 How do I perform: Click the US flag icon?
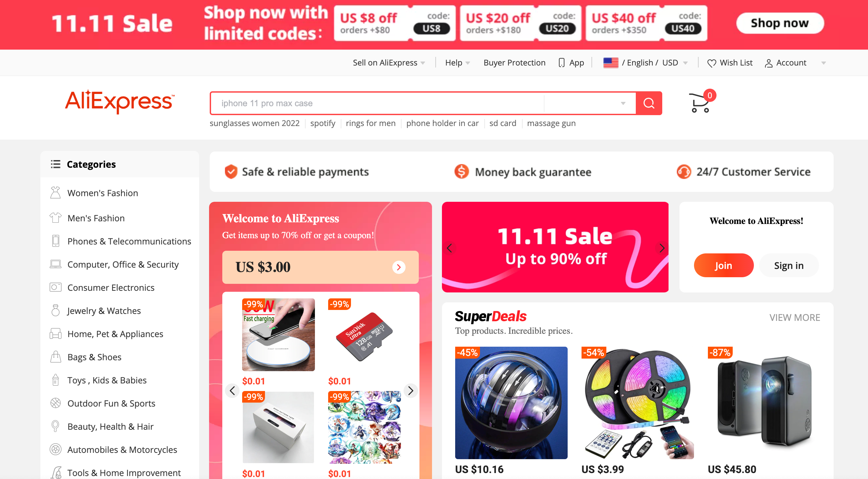(611, 63)
